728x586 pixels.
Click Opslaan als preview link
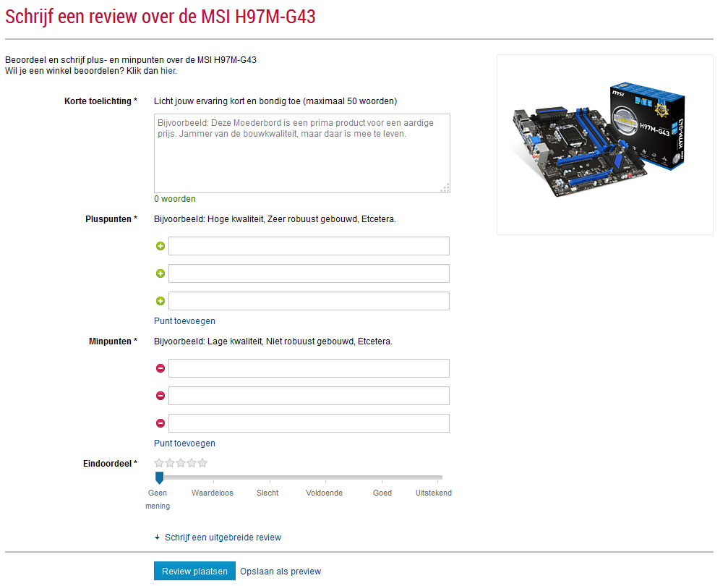[281, 572]
